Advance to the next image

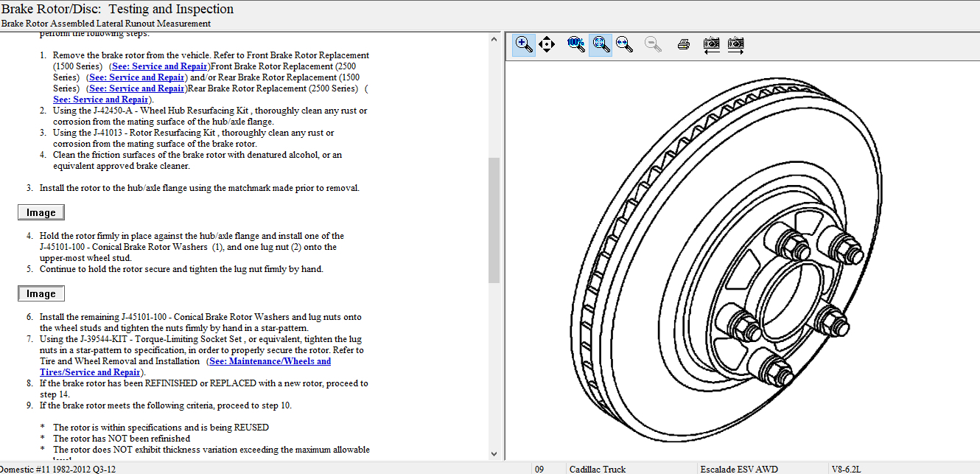(735, 44)
